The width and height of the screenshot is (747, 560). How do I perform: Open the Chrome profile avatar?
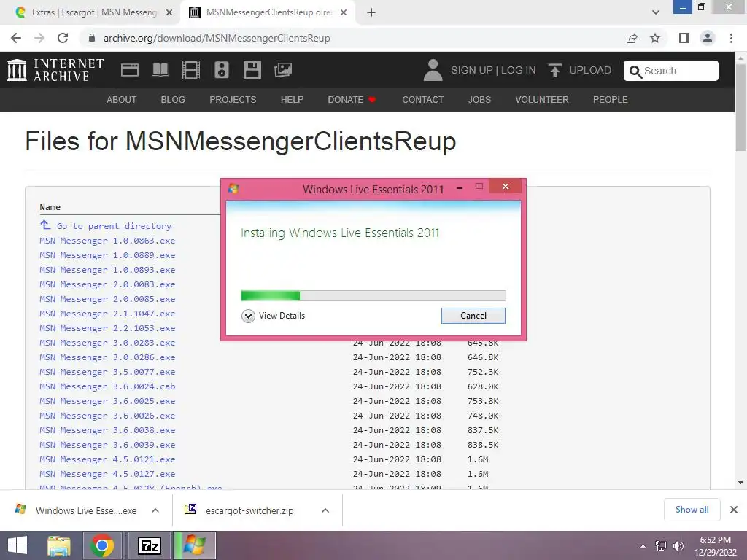[708, 38]
